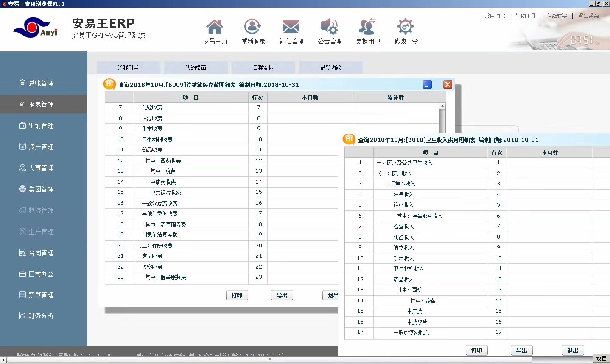The height and width of the screenshot is (364, 610).
Task: Click the 设置 button at bottom right
Action: pyautogui.click(x=601, y=358)
